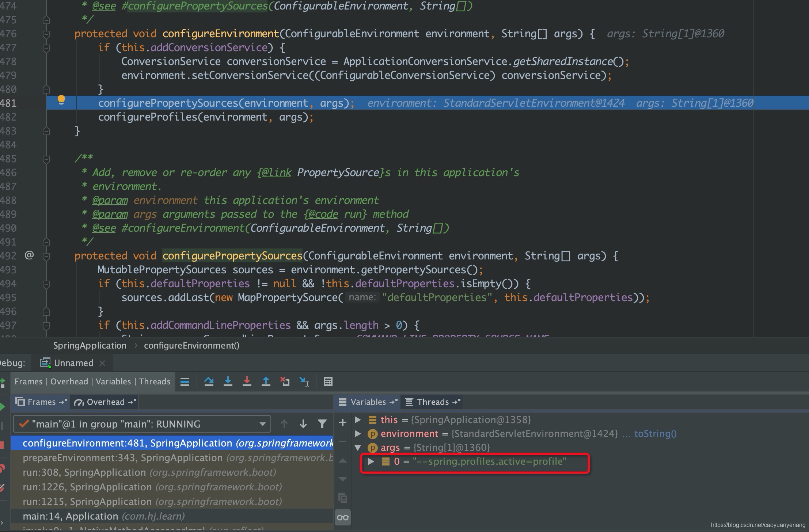809x532 pixels.
Task: Click the Step Out up-arrow icon
Action: click(266, 381)
